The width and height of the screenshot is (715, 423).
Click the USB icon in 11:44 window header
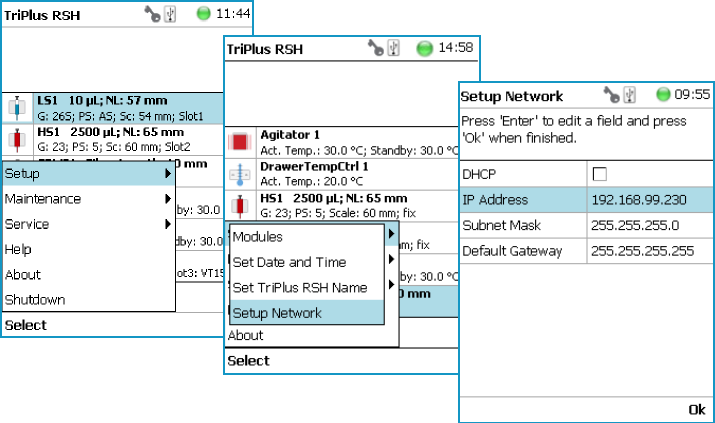pos(170,14)
